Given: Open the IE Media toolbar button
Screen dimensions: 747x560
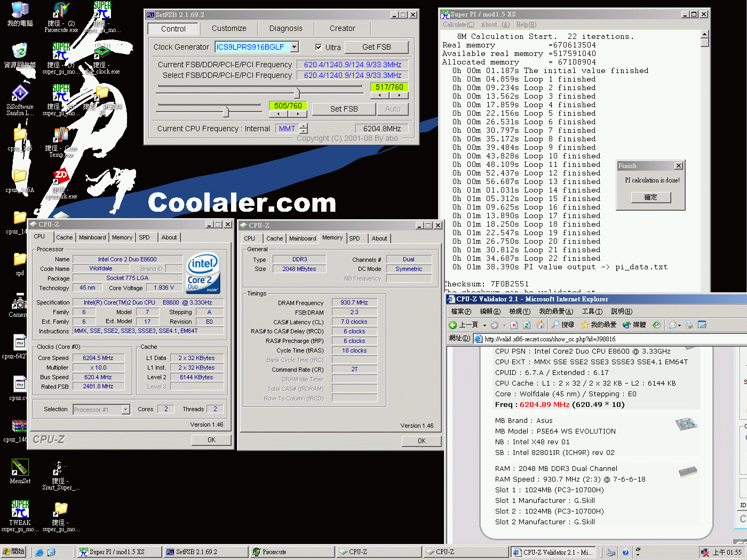Looking at the screenshot, I should (x=634, y=325).
